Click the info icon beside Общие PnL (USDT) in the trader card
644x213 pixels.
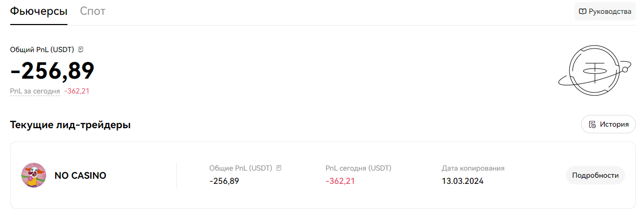279,168
